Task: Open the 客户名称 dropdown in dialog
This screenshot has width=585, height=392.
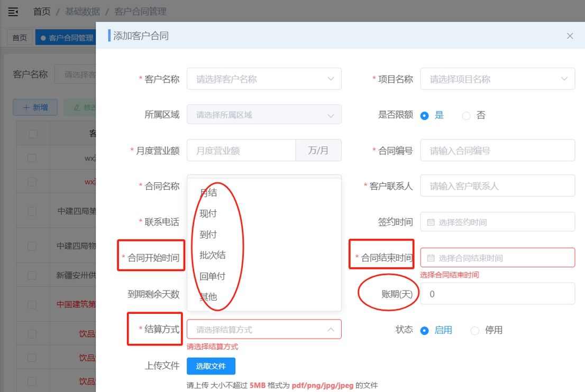Action: (x=263, y=79)
